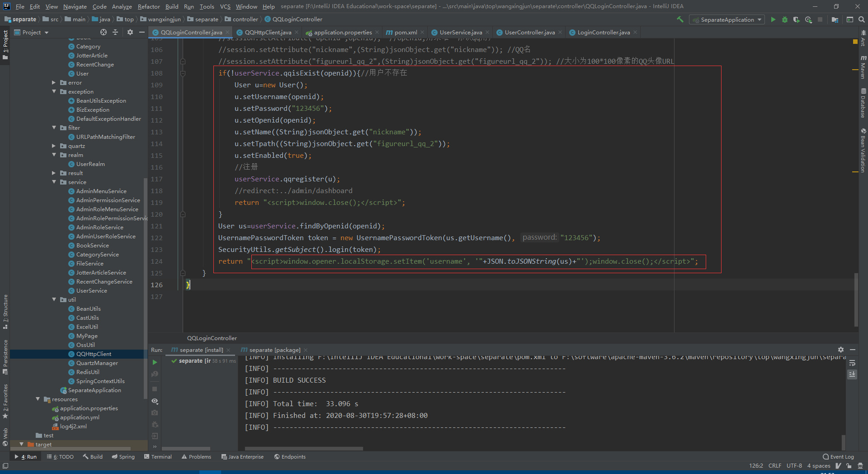Toggle show options eye icon in Run panel
This screenshot has width=868, height=474.
pos(155,401)
